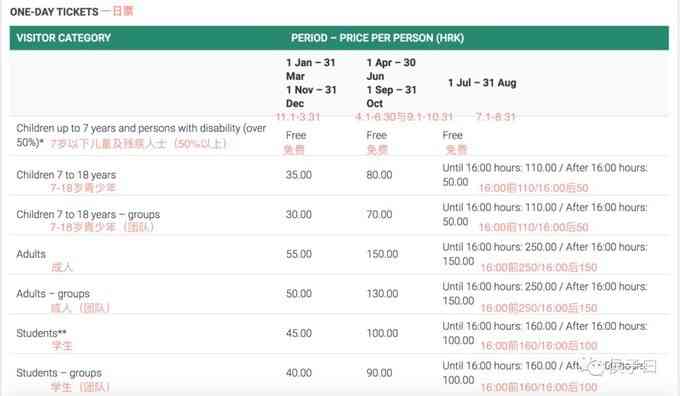680x396 pixels.
Task: Click the 1 Jul – 31 Aug period heading
Action: 482,83
